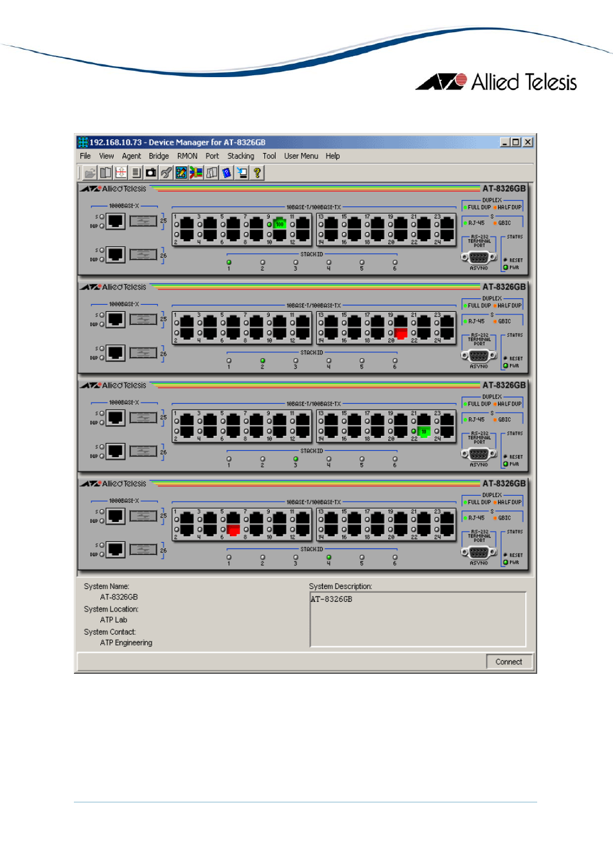Image resolution: width=613 pixels, height=868 pixels.
Task: Open the Port menu
Action: [x=213, y=156]
